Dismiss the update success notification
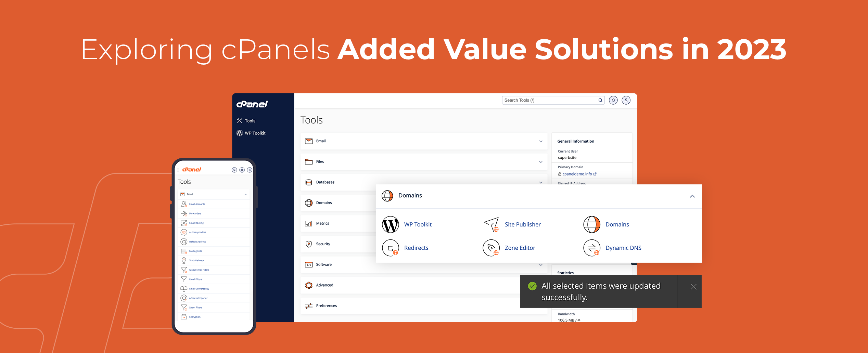 coord(693,287)
